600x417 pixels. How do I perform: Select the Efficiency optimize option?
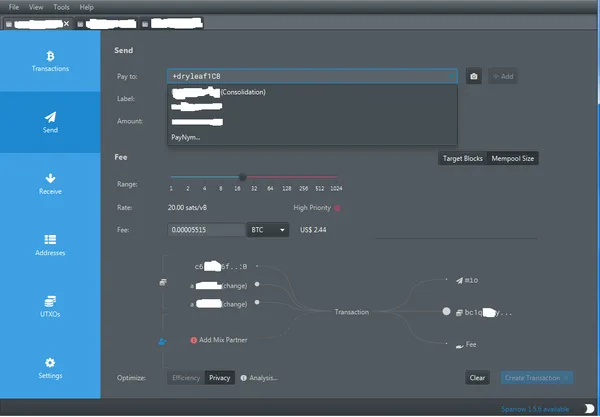[x=186, y=378]
